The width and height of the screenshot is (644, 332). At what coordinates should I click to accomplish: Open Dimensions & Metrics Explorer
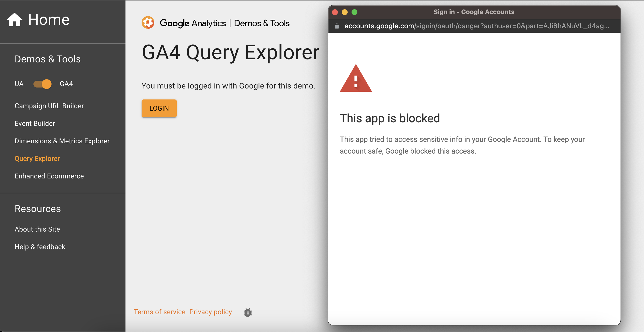click(x=62, y=141)
